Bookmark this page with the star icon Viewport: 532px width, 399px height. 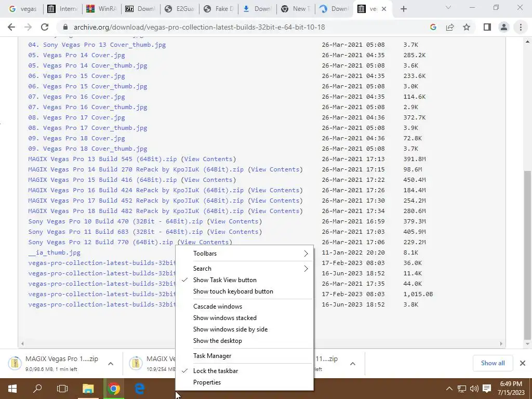pos(467,27)
